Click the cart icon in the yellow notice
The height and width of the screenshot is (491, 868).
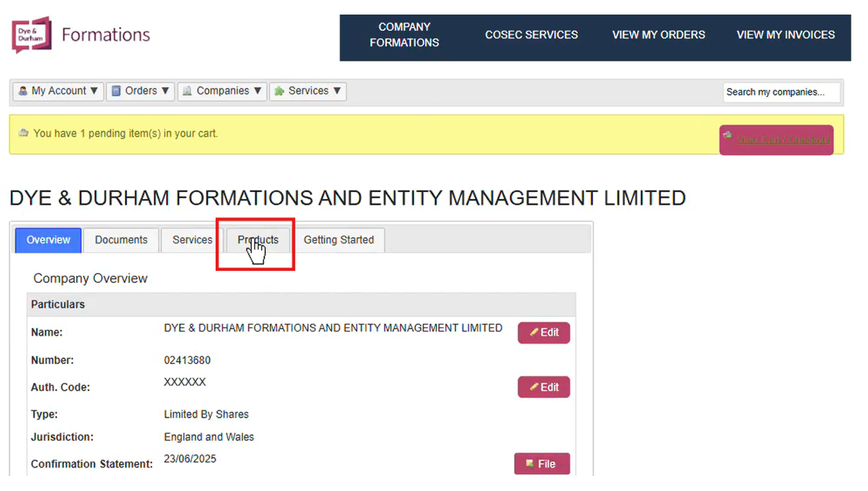click(23, 133)
